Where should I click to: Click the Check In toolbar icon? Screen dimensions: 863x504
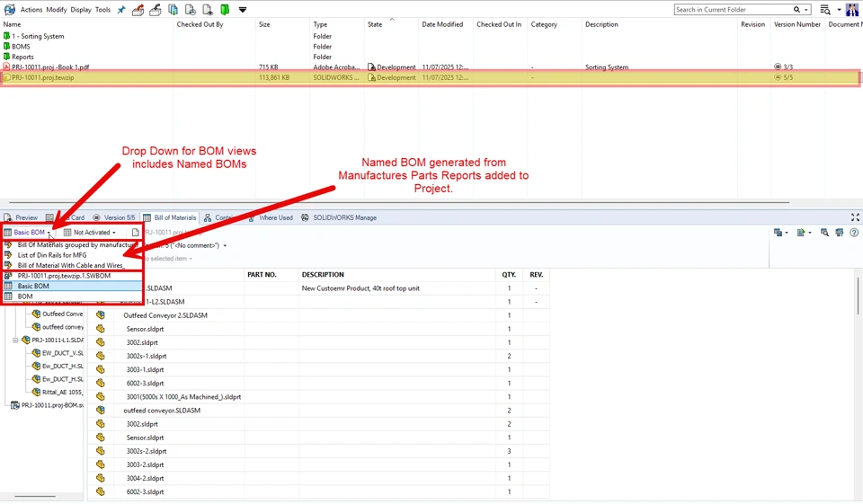[x=156, y=9]
